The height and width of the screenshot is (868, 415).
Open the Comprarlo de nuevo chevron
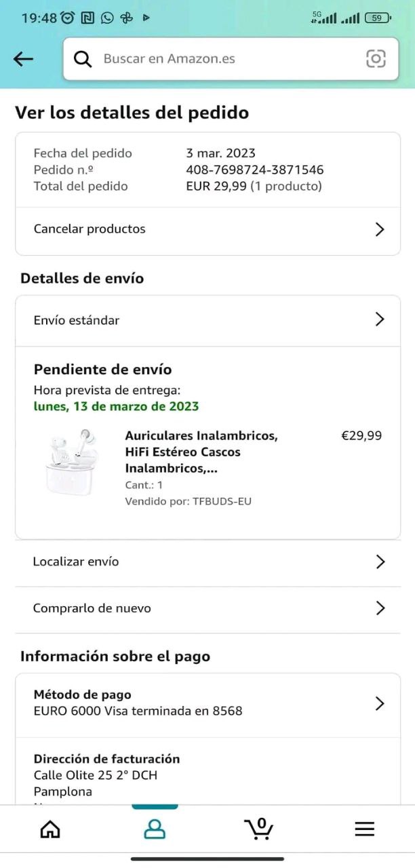click(380, 608)
